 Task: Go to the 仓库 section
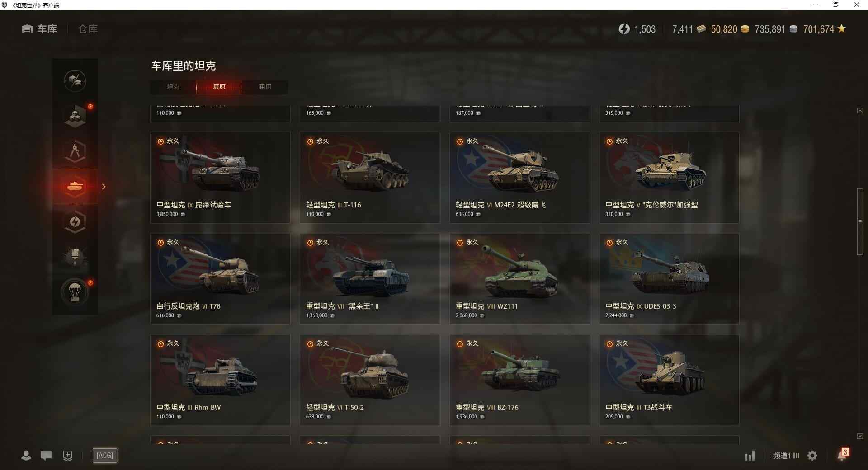coord(88,29)
